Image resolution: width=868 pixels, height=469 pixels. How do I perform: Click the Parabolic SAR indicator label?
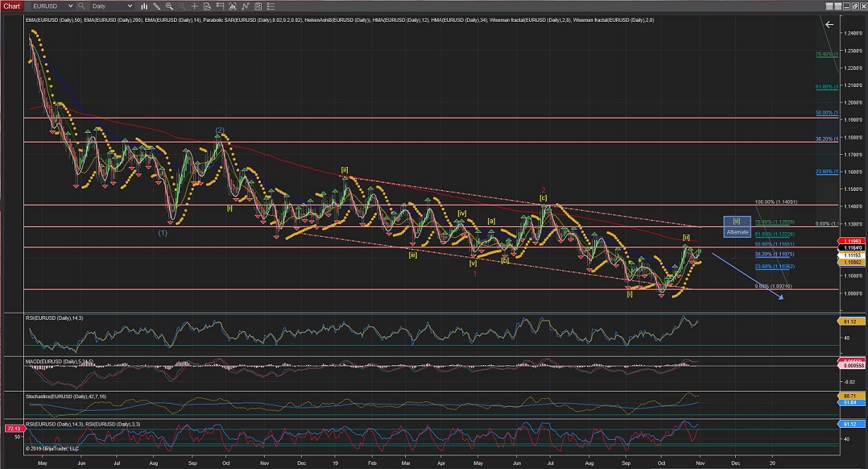point(253,20)
